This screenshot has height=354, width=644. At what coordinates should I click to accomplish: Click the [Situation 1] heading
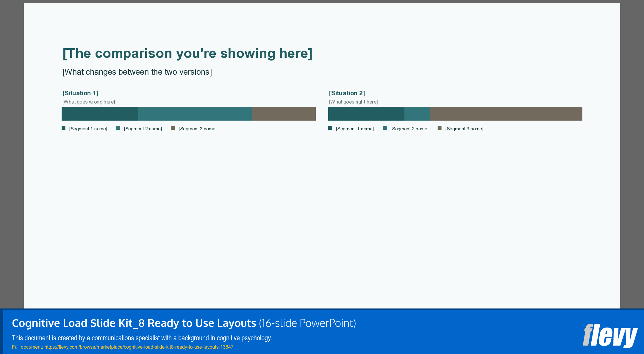click(x=80, y=93)
